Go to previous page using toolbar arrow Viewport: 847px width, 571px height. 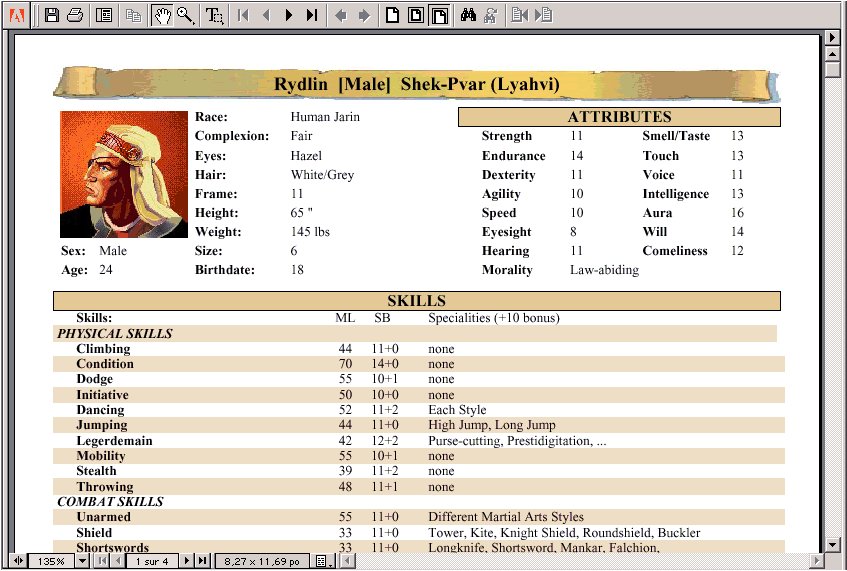(266, 15)
